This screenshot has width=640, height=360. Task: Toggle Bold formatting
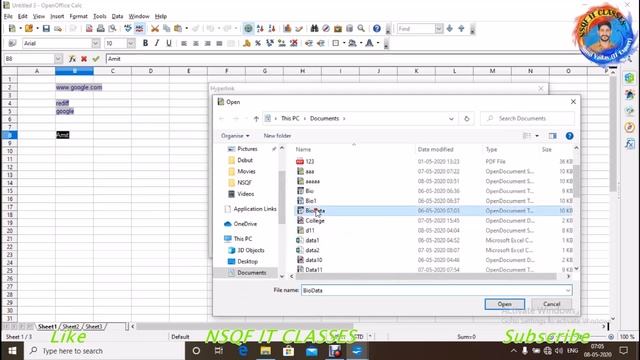pyautogui.click(x=145, y=43)
